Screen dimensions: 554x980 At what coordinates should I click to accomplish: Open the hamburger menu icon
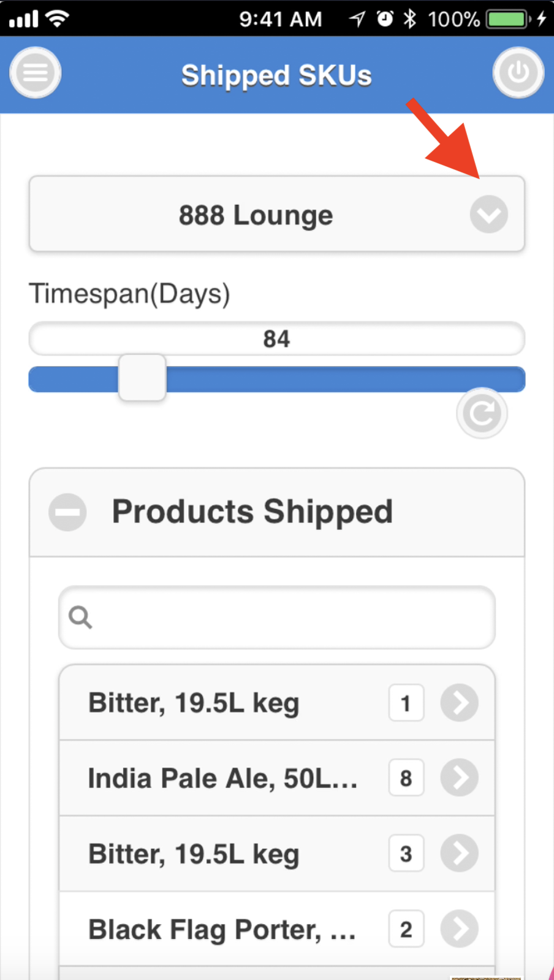(35, 73)
